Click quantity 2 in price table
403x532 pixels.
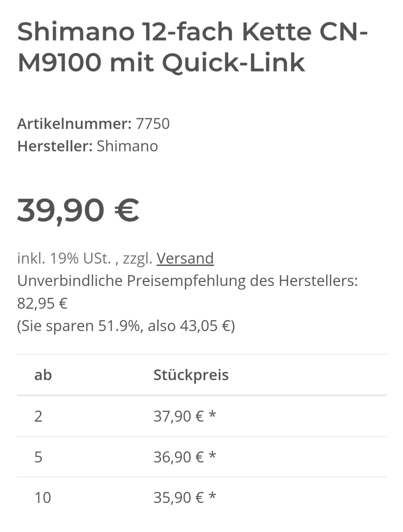[38, 416]
